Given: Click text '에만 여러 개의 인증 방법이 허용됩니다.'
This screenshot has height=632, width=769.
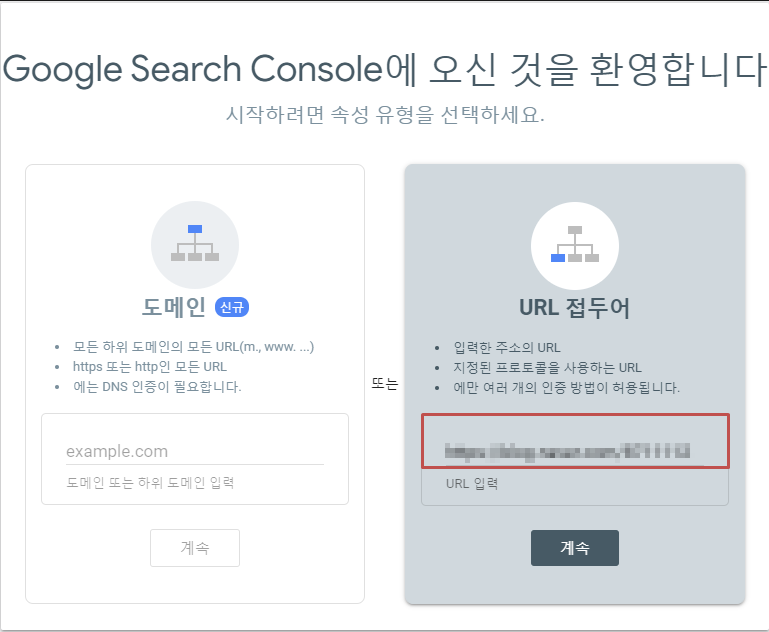Looking at the screenshot, I should [x=566, y=388].
